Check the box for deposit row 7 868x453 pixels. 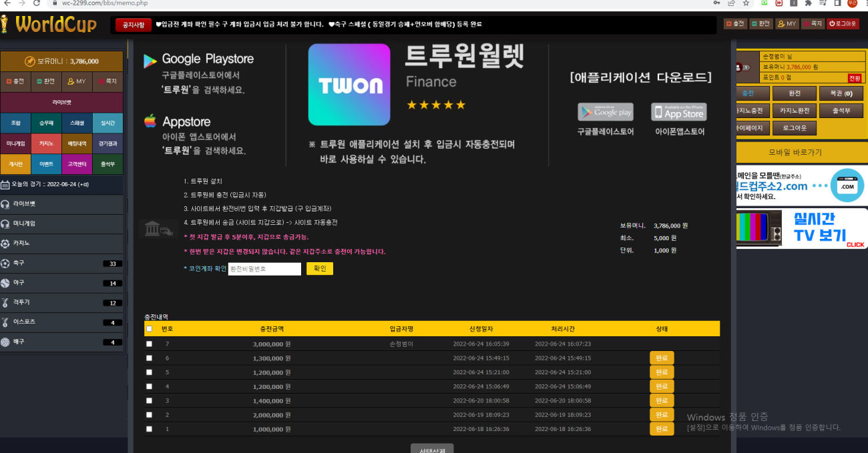pos(149,344)
